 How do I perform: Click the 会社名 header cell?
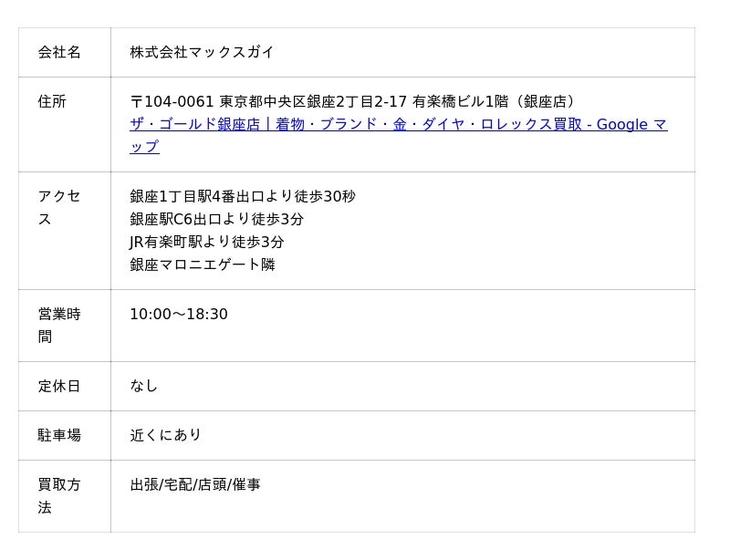(x=65, y=52)
